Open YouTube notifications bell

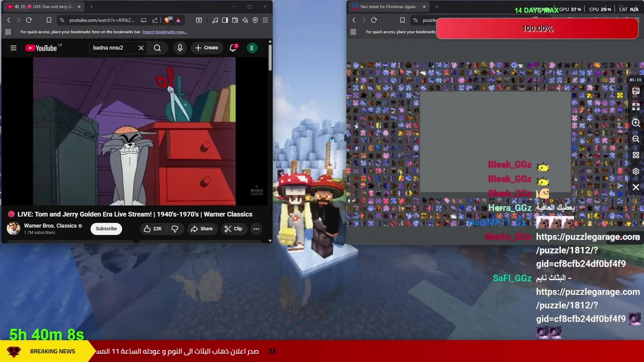click(232, 48)
